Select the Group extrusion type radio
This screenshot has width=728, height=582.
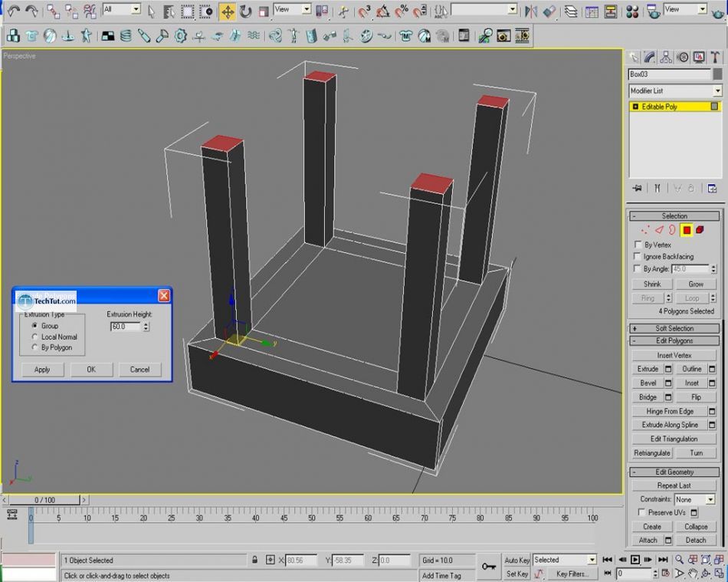click(x=34, y=326)
